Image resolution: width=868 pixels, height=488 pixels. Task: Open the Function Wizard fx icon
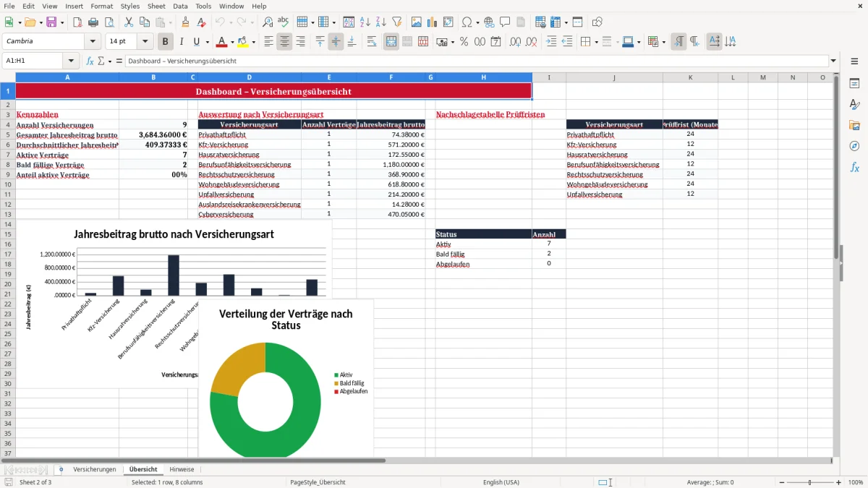pos(90,61)
